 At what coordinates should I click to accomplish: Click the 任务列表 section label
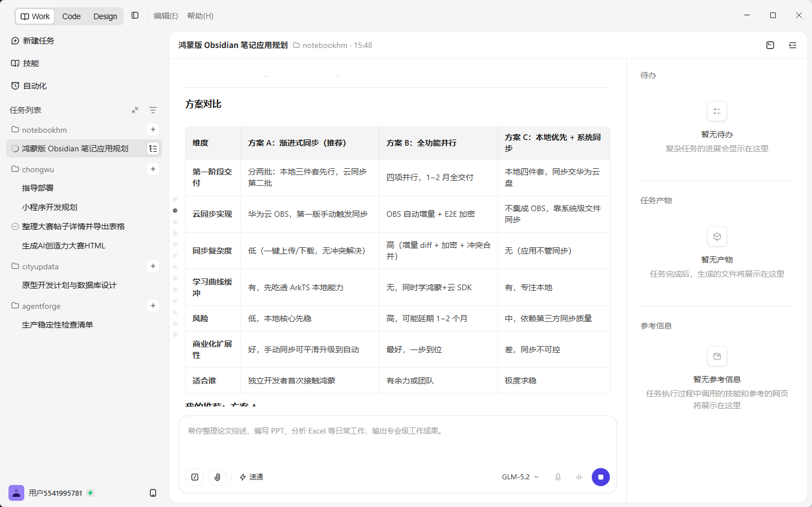[25, 110]
